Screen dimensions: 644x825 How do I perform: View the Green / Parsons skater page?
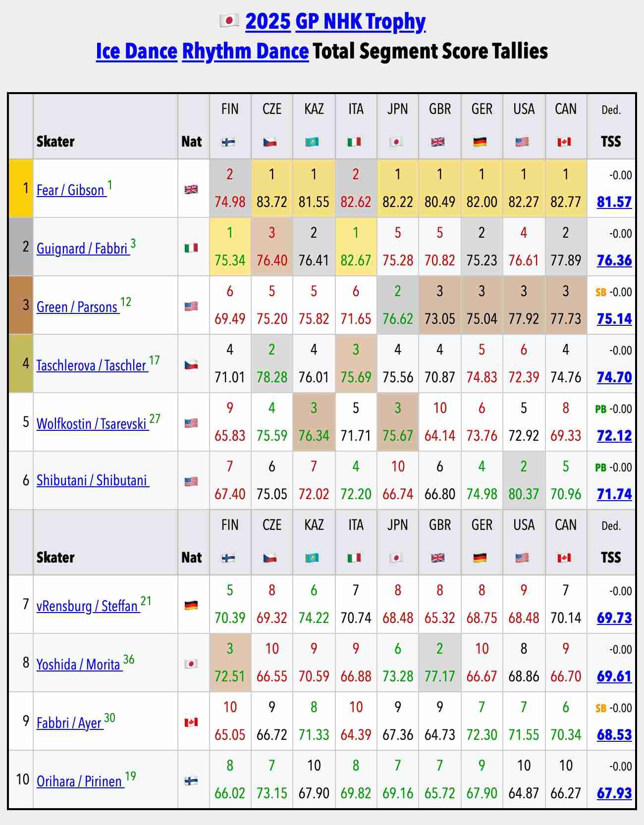(78, 307)
